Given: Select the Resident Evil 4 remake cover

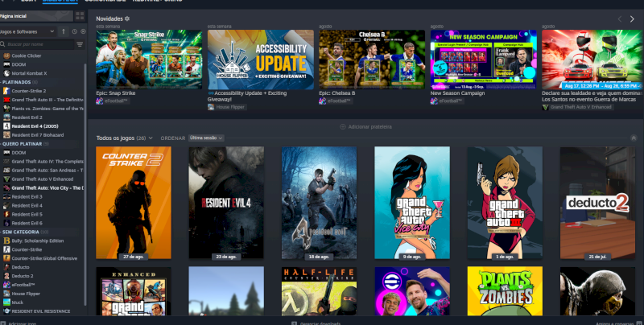Looking at the screenshot, I should [x=226, y=203].
